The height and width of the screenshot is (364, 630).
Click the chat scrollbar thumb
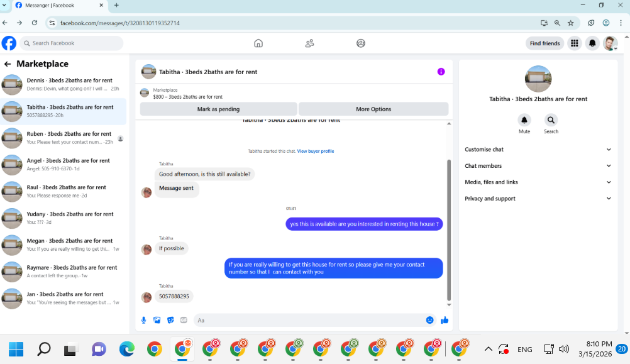[x=449, y=230]
